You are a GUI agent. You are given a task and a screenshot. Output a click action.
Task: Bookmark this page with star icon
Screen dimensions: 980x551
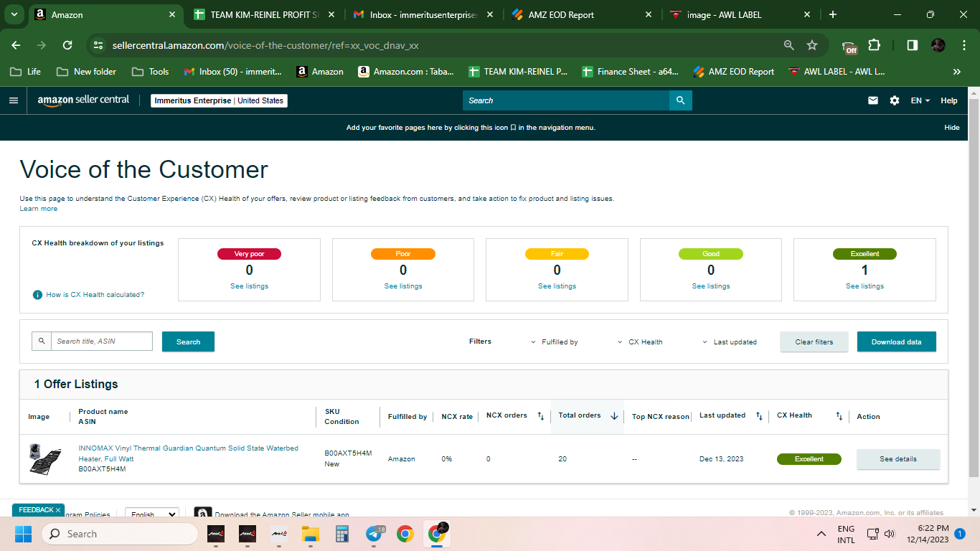point(812,45)
